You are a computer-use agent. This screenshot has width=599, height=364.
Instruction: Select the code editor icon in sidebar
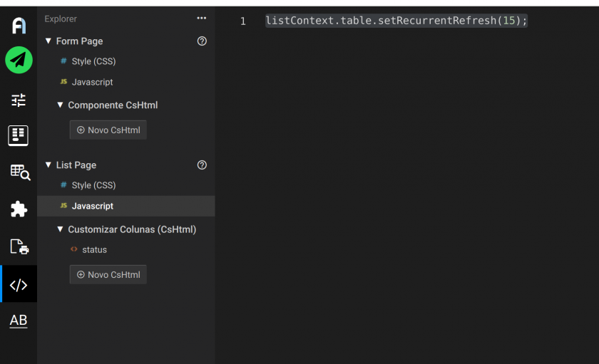[19, 285]
